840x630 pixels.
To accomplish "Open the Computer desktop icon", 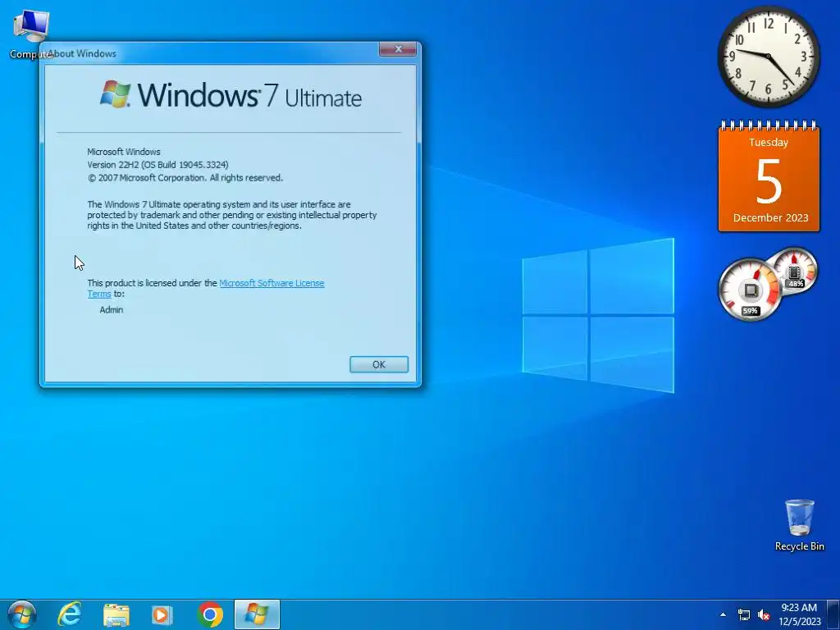I will 30,34.
